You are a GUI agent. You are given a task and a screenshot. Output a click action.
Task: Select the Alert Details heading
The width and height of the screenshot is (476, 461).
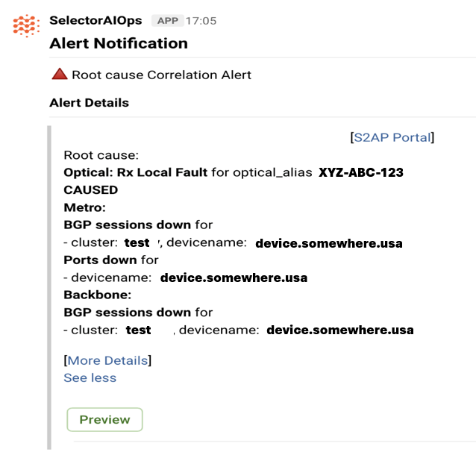90,103
